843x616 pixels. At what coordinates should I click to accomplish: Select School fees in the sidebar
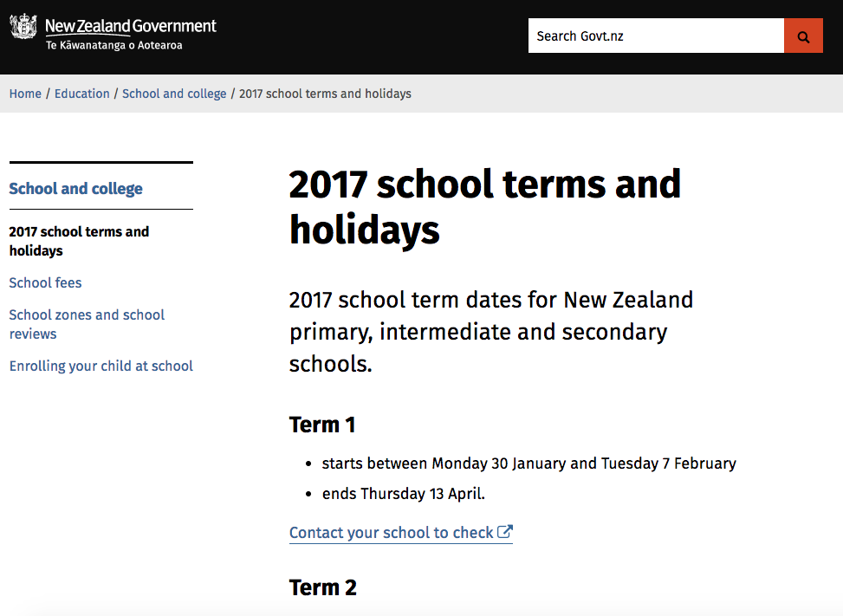45,282
